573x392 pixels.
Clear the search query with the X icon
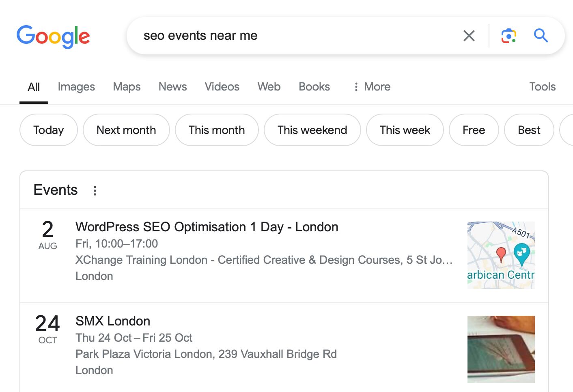click(x=469, y=36)
